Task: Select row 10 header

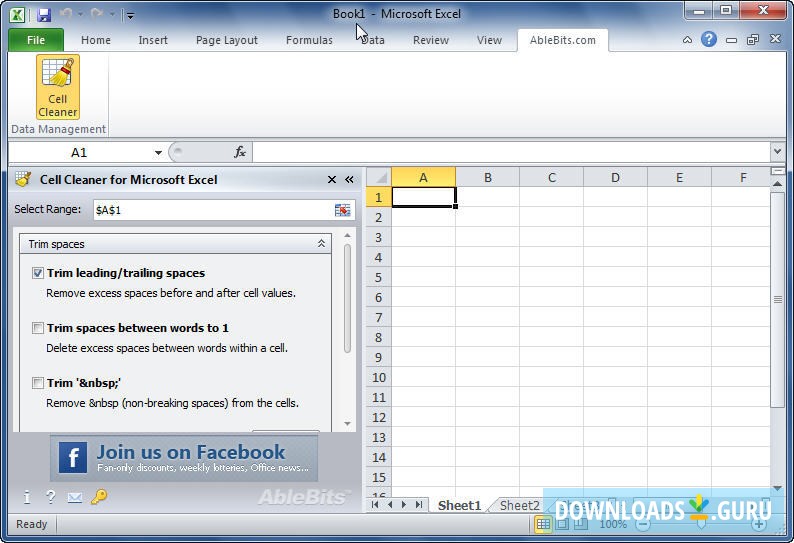Action: (378, 377)
